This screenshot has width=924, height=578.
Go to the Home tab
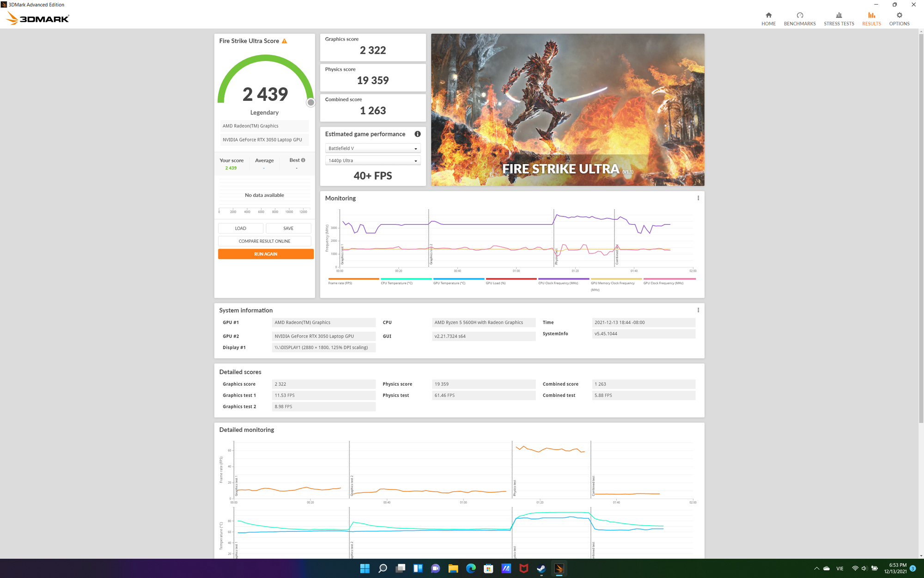tap(768, 18)
